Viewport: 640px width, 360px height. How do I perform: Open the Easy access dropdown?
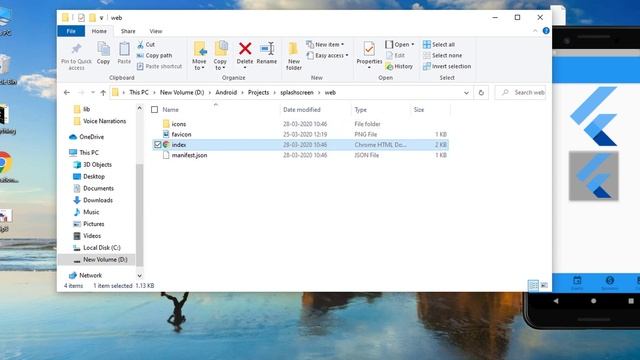tap(327, 56)
